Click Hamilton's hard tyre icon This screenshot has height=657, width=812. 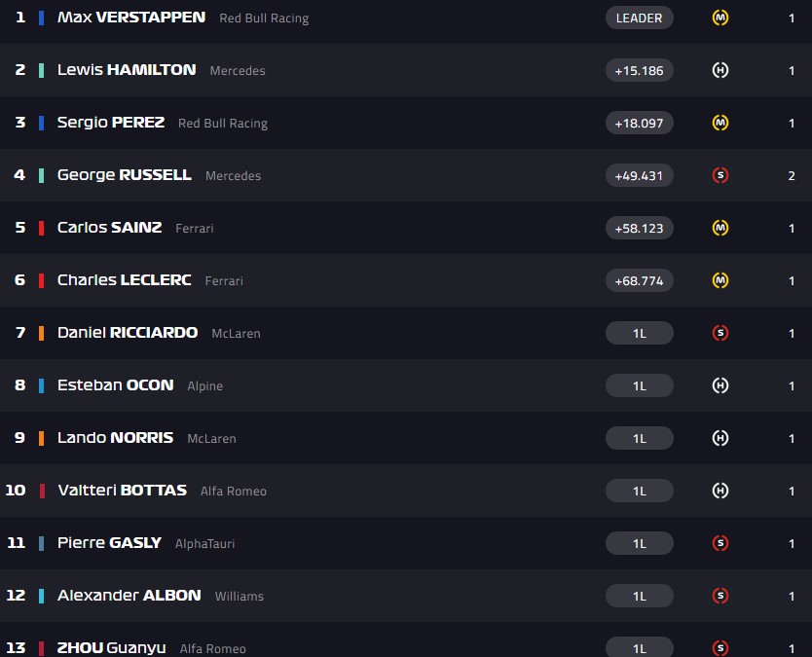720,70
